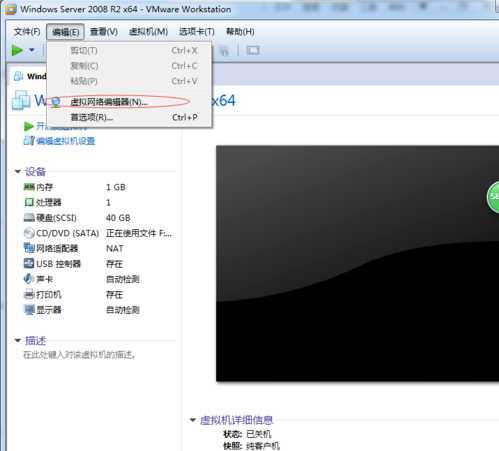The image size is (499, 451).
Task: Click the 40 GB disk value
Action: 118,218
